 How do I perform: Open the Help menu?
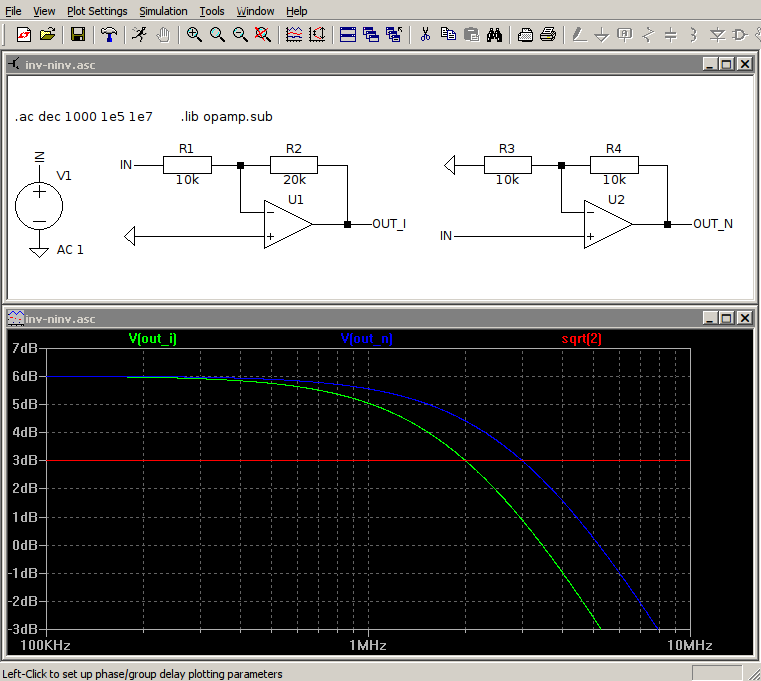click(297, 11)
